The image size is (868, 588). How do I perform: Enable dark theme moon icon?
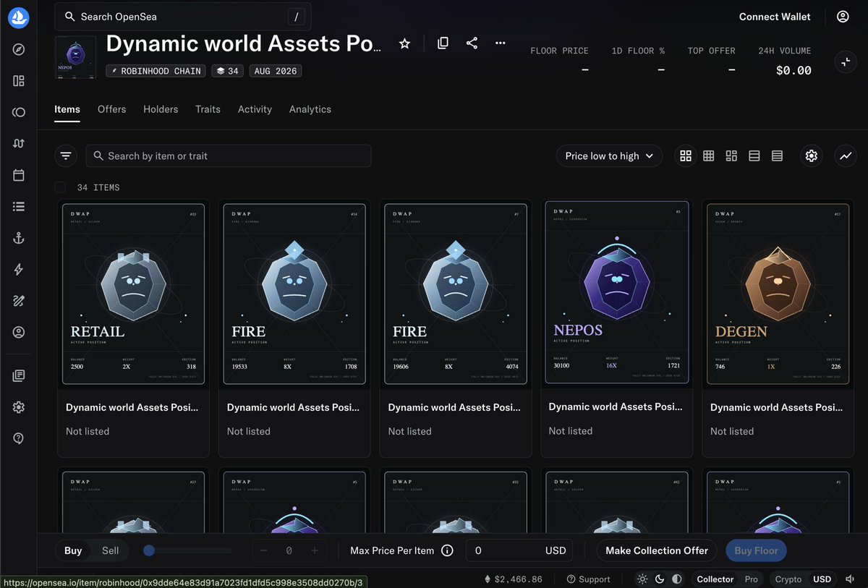[660, 579]
